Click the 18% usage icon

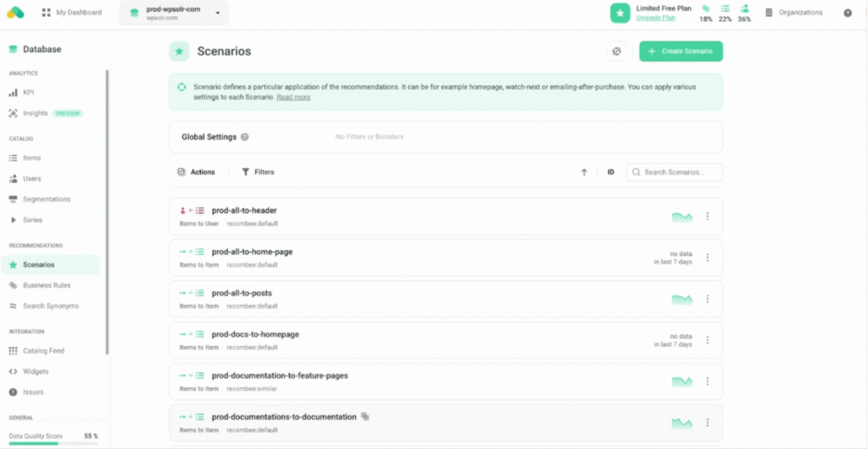pyautogui.click(x=706, y=8)
